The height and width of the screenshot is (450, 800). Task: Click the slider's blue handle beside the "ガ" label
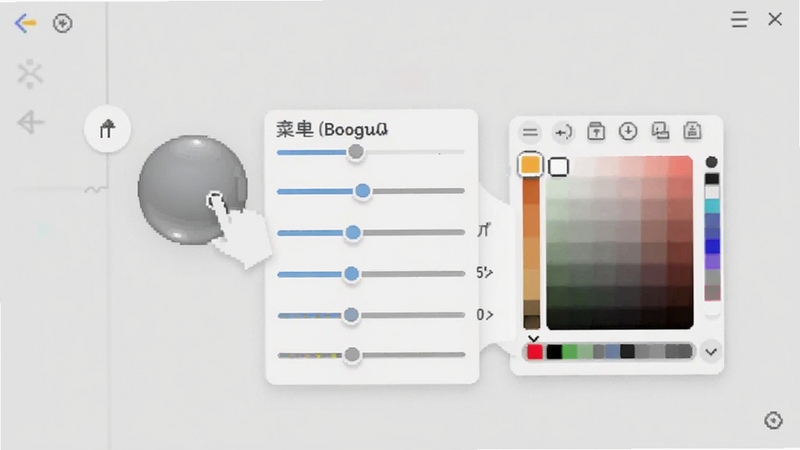[353, 233]
